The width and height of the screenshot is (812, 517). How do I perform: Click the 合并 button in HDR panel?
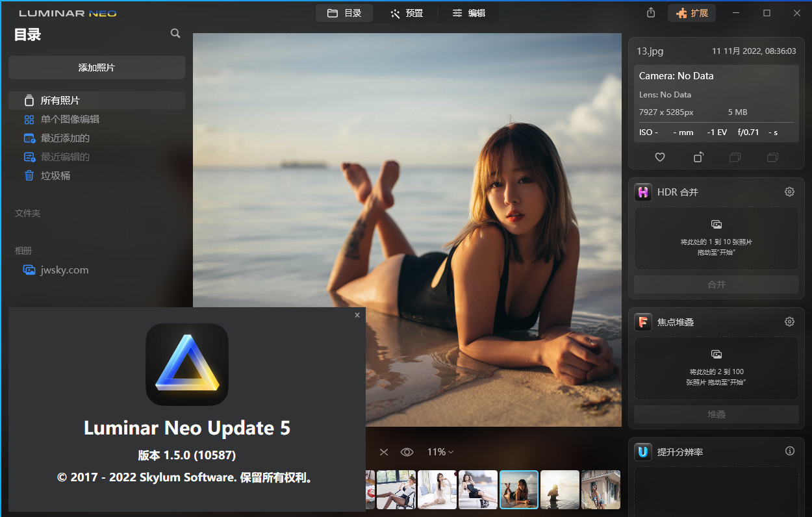pos(716,286)
